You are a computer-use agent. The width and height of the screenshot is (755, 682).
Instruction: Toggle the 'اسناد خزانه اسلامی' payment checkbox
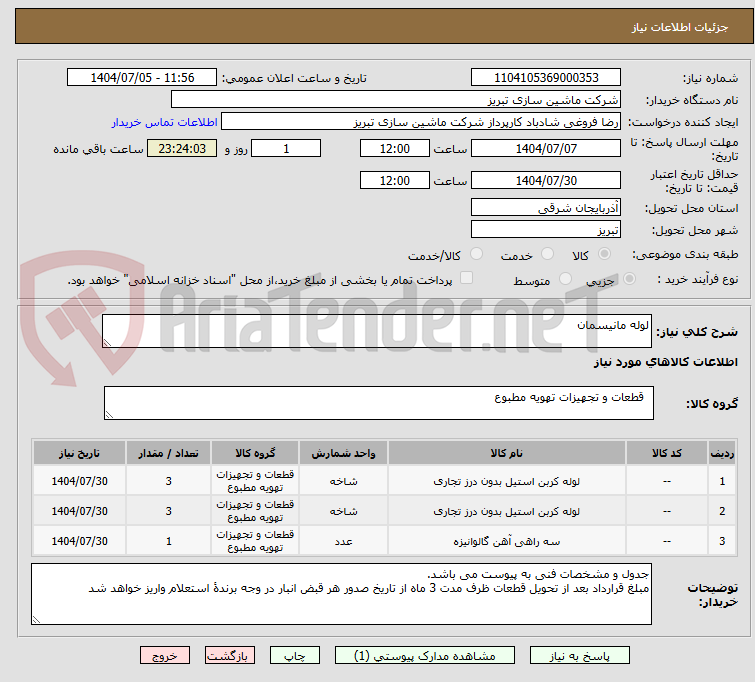pyautogui.click(x=466, y=280)
